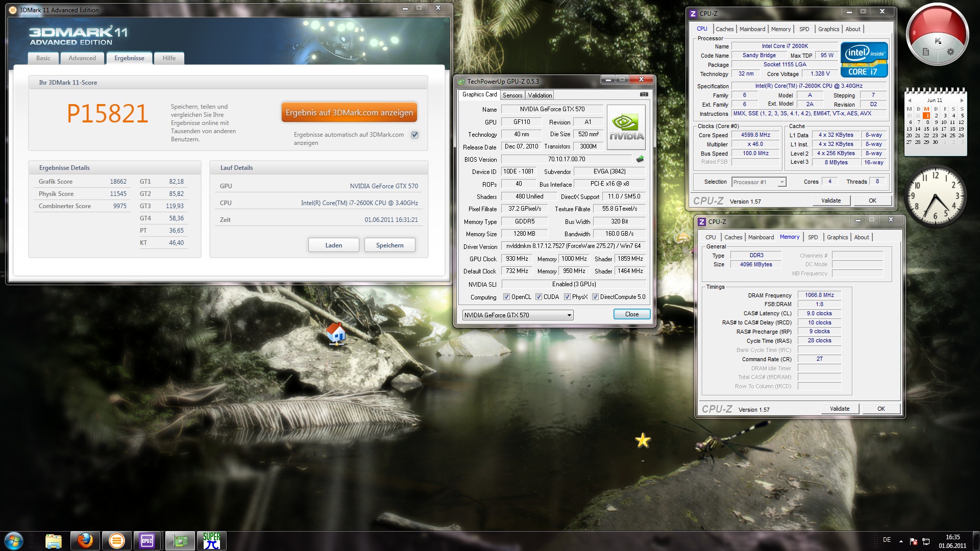The height and width of the screenshot is (551, 980).
Task: Select day 8 in the calendar gadget
Action: 927,122
